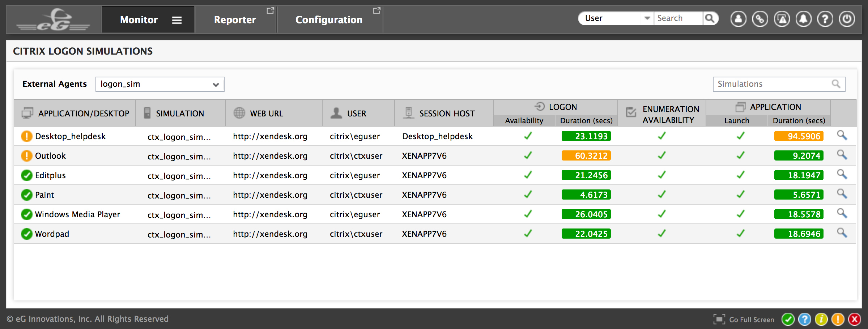The width and height of the screenshot is (868, 329).
Task: Open the Windows Media Player link
Action: point(77,214)
